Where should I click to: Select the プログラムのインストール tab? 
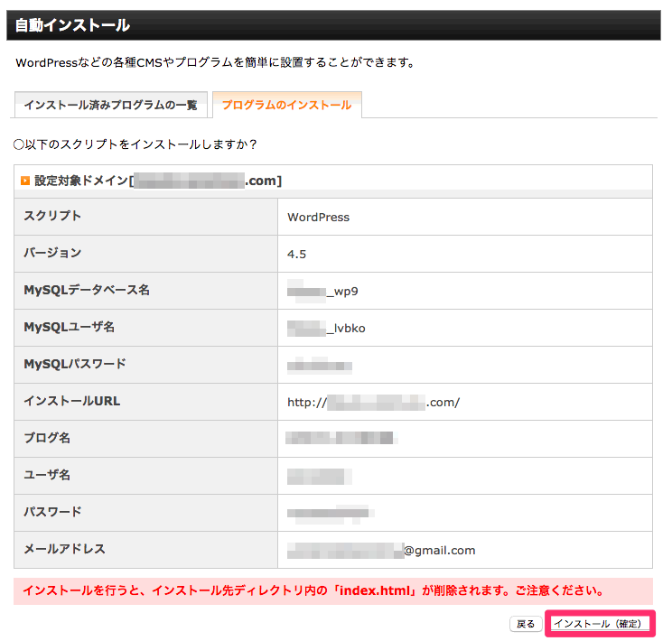coord(286,105)
